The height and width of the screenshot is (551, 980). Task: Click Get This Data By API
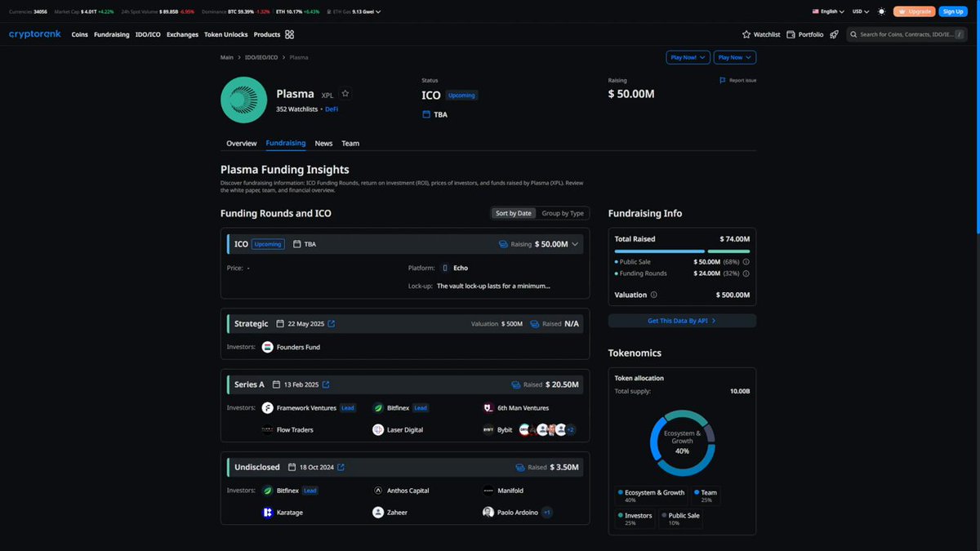(x=682, y=321)
